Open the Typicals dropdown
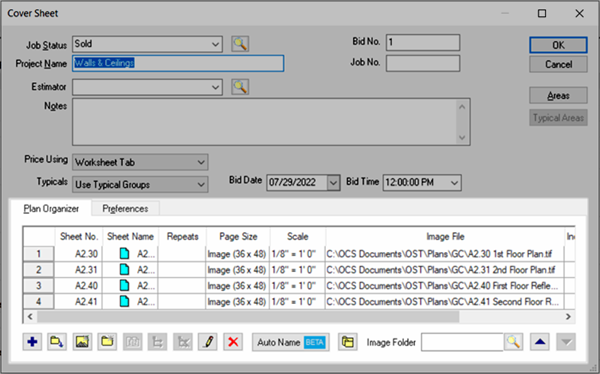 click(201, 185)
